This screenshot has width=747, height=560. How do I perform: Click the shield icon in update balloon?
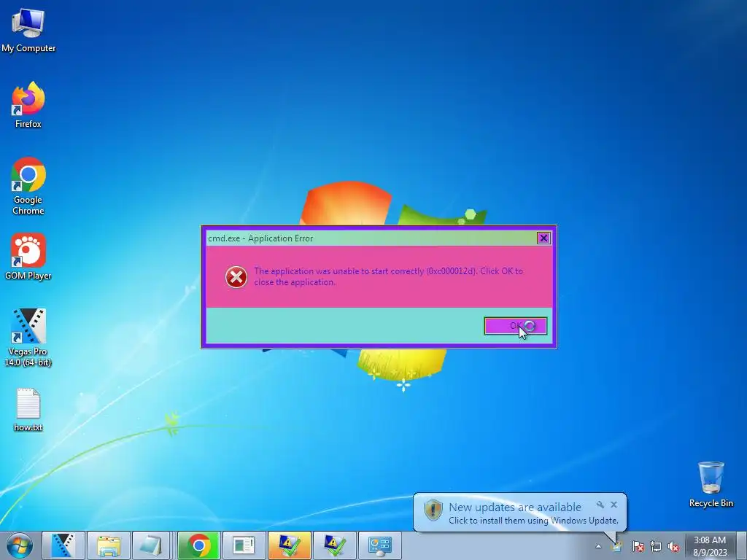coord(433,510)
